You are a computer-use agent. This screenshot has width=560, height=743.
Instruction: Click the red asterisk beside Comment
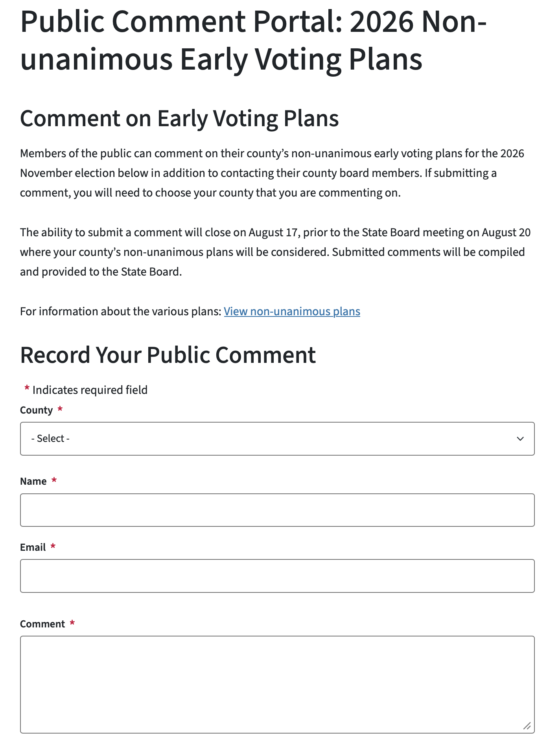click(x=72, y=623)
